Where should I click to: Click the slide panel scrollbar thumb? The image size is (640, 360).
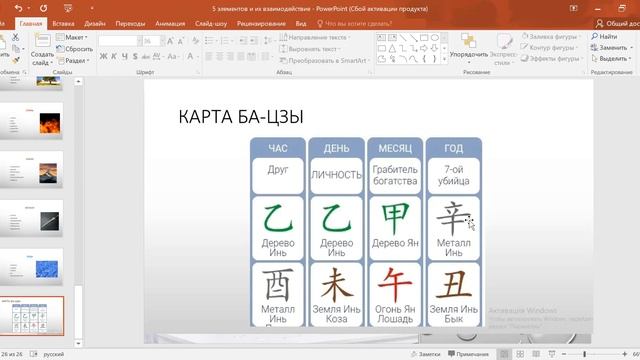pos(78,311)
